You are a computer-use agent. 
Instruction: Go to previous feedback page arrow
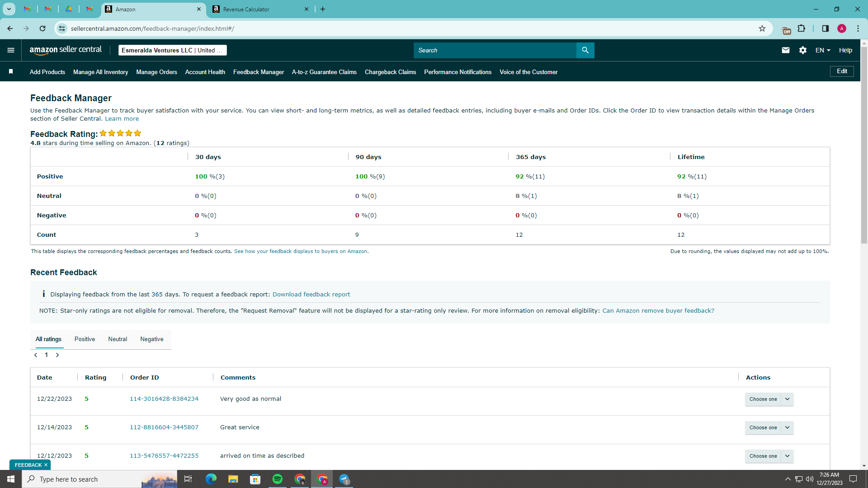coord(36,355)
